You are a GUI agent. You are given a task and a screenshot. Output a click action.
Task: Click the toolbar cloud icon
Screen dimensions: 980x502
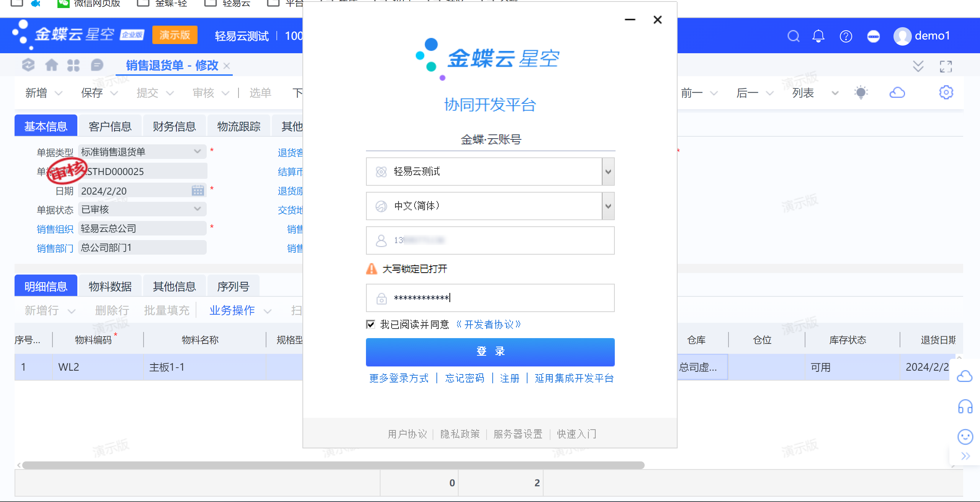pos(897,92)
